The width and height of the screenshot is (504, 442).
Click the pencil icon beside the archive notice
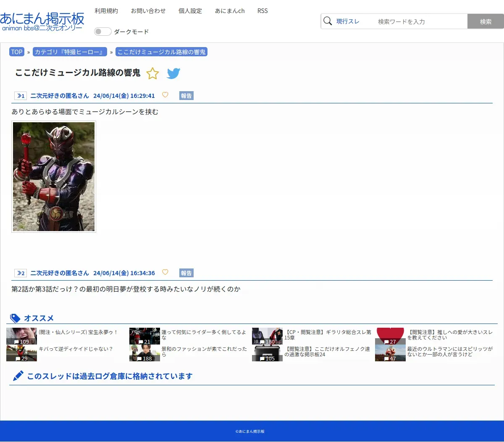(18, 376)
